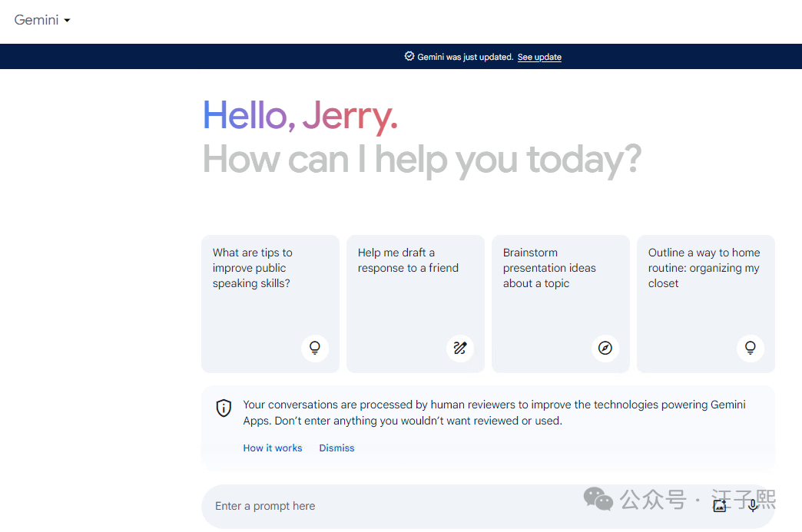This screenshot has height=532, width=802.
Task: Click the microphone icon
Action: pos(753,506)
